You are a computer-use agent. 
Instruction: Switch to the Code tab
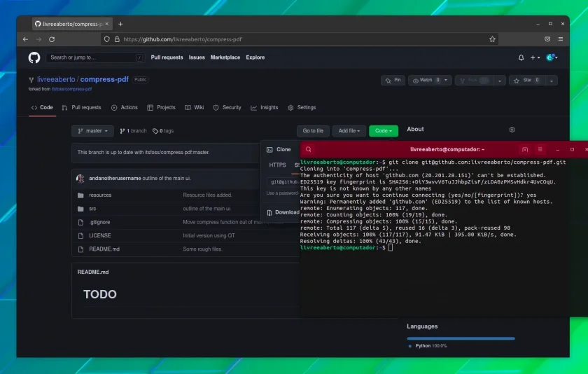pyautogui.click(x=43, y=108)
